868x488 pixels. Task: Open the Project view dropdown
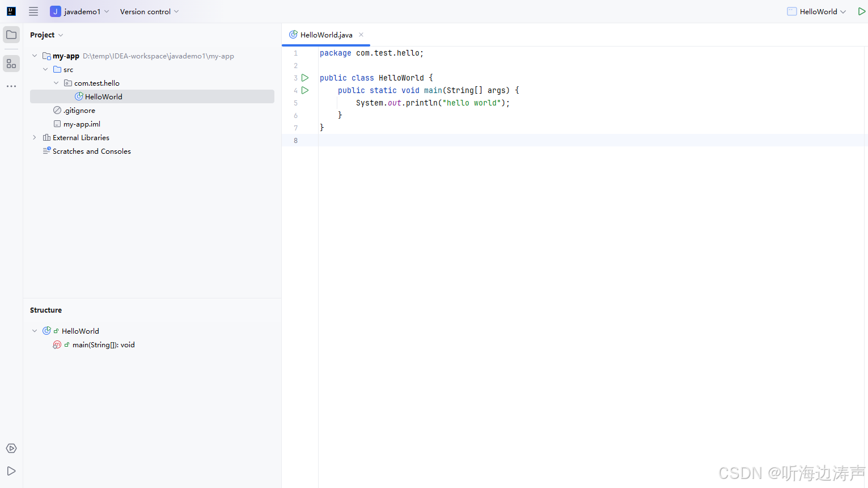[46, 35]
